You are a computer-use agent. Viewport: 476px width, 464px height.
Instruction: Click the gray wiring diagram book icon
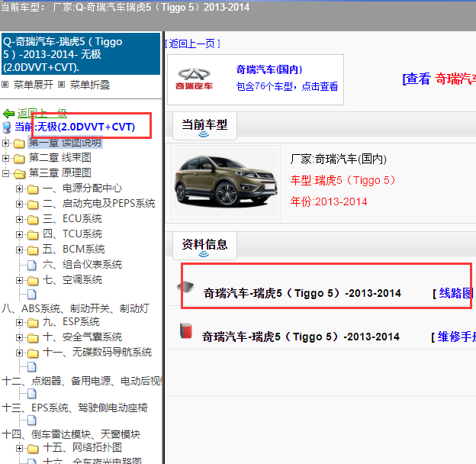185,287
